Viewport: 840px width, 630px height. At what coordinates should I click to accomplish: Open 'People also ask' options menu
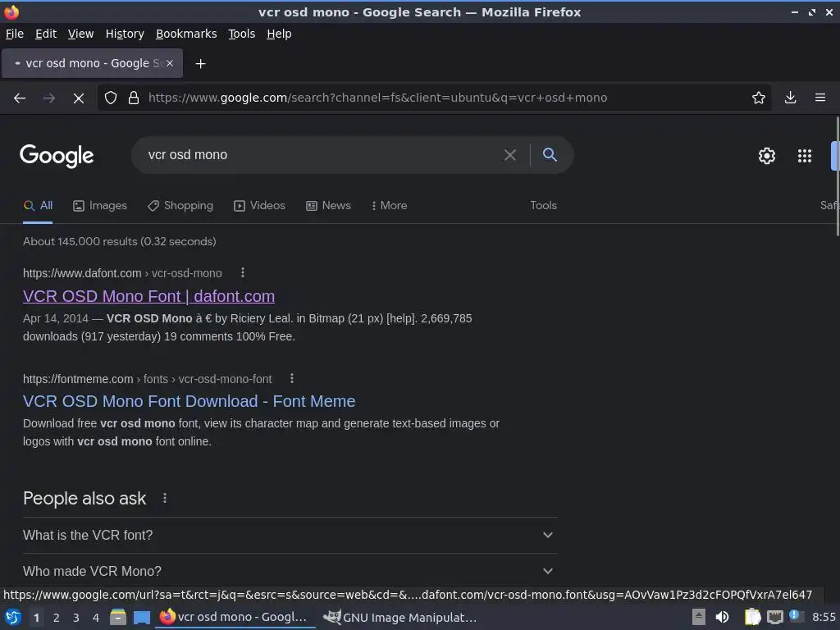coord(165,498)
